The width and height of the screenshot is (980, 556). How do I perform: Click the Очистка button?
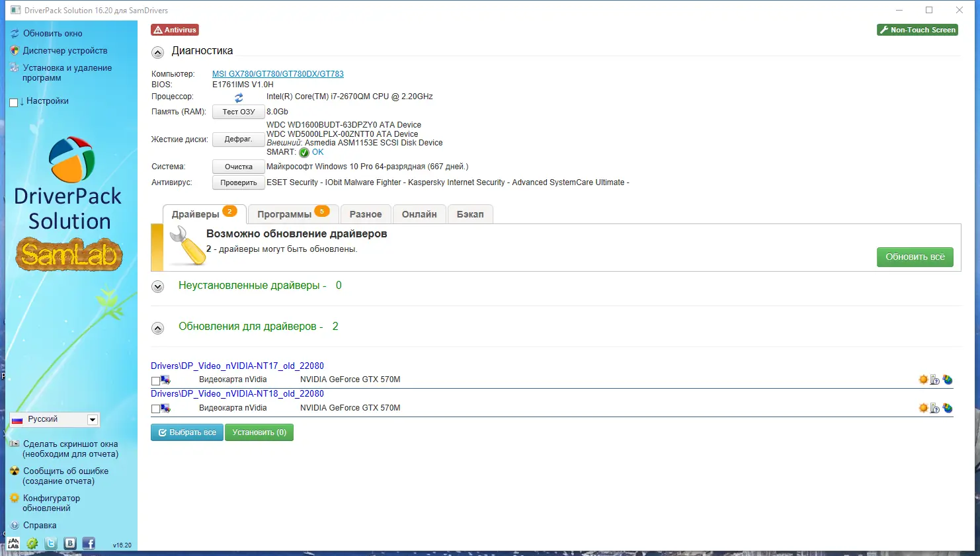tap(239, 167)
